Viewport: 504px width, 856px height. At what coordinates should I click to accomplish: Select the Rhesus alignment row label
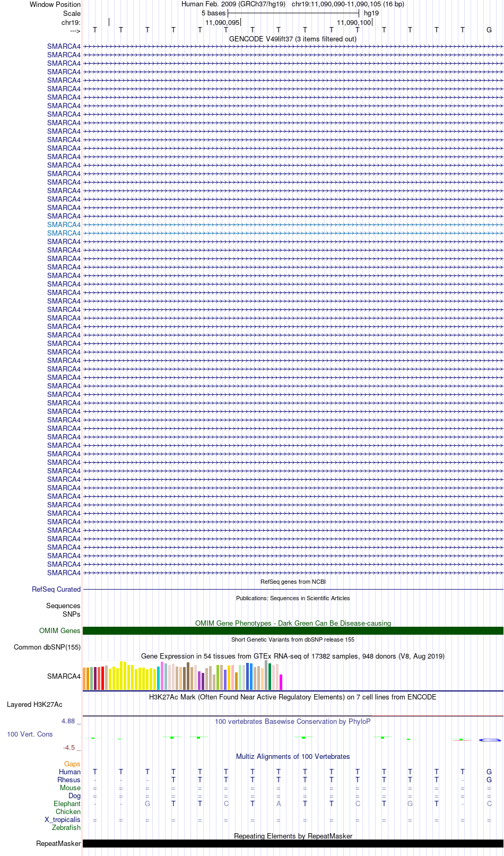[69, 780]
